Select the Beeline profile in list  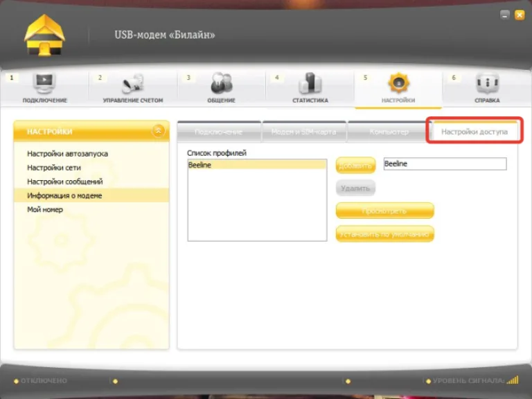pyautogui.click(x=257, y=165)
